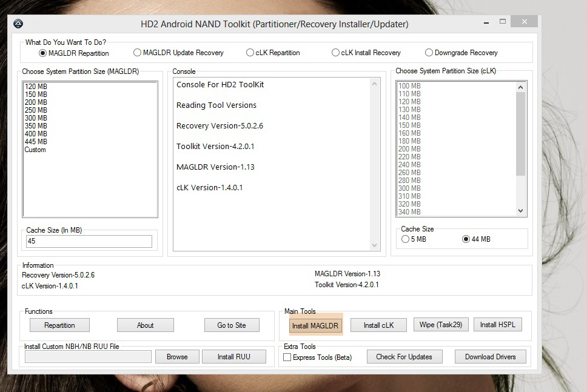The height and width of the screenshot is (392, 587).
Task: Minimize the HD2 Toolkit window
Action: pos(486,22)
